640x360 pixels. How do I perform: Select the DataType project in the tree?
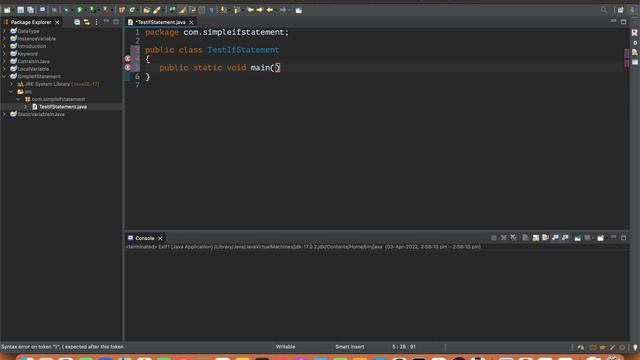(x=29, y=31)
